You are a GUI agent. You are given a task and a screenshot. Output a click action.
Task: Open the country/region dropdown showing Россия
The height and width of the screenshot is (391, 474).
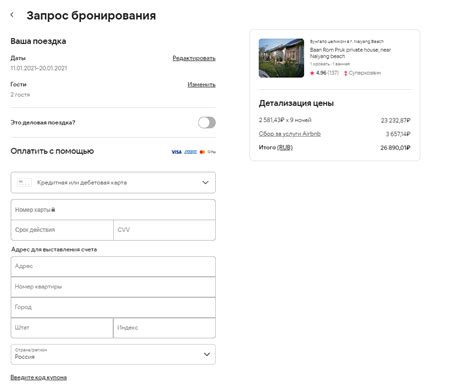[113, 354]
